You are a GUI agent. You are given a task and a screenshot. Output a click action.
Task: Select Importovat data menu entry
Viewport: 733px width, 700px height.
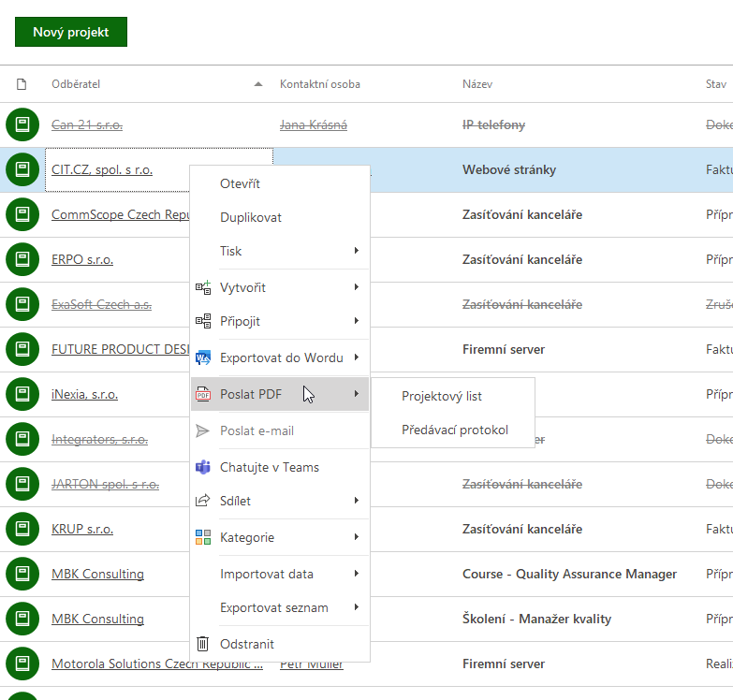coord(280,574)
